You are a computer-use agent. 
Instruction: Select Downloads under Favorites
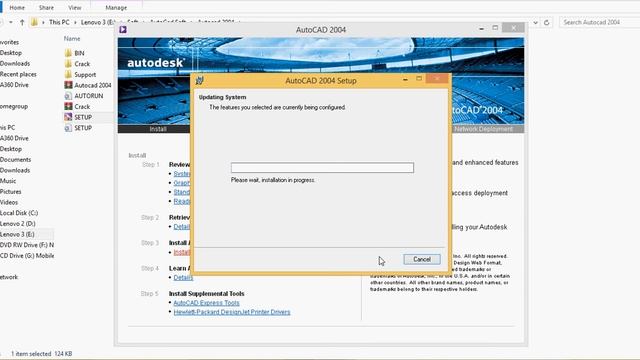point(15,63)
